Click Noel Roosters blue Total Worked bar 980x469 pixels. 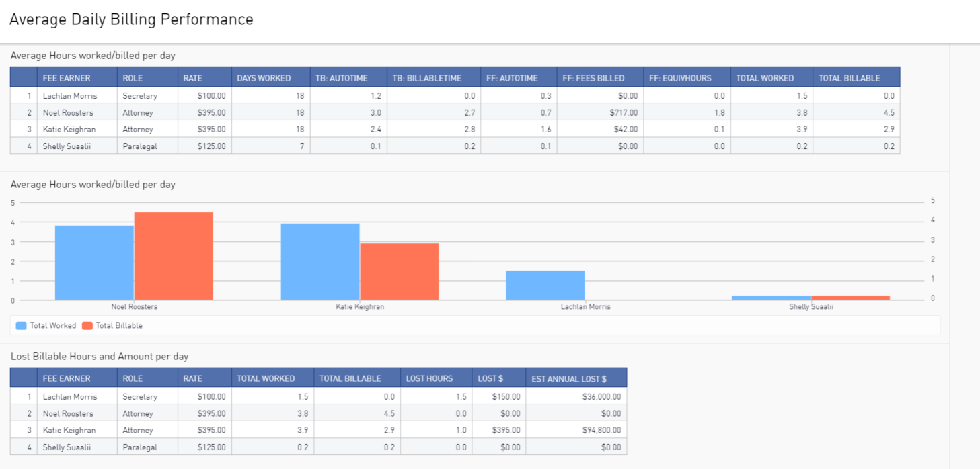click(x=94, y=263)
